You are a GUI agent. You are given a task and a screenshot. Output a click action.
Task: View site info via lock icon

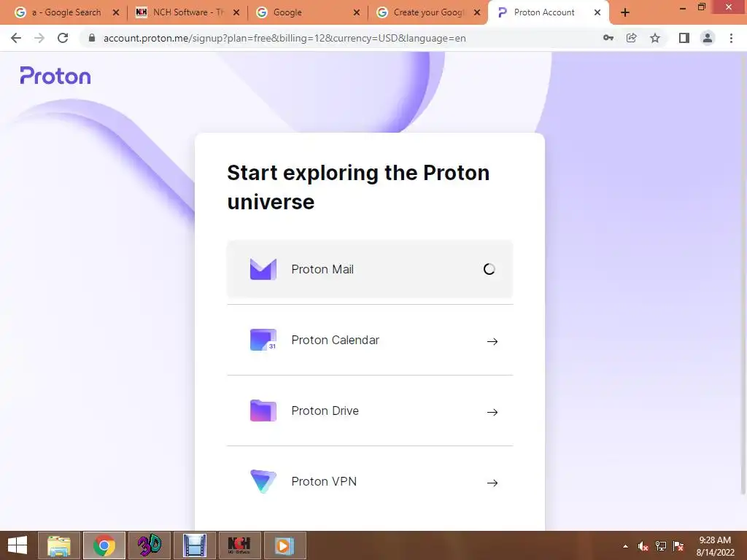pyautogui.click(x=92, y=38)
